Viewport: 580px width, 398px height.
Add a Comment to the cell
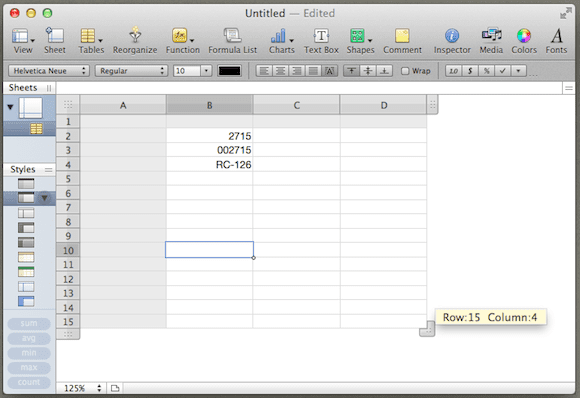[x=402, y=36]
